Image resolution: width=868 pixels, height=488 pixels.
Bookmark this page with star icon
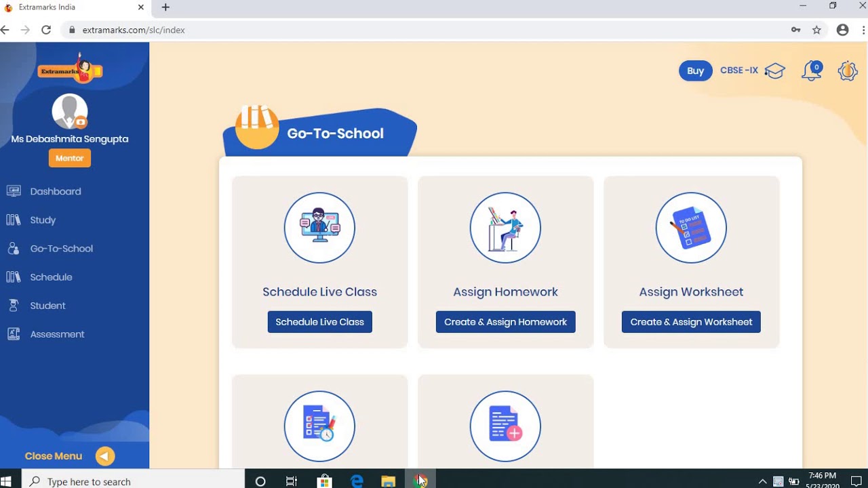pyautogui.click(x=816, y=30)
